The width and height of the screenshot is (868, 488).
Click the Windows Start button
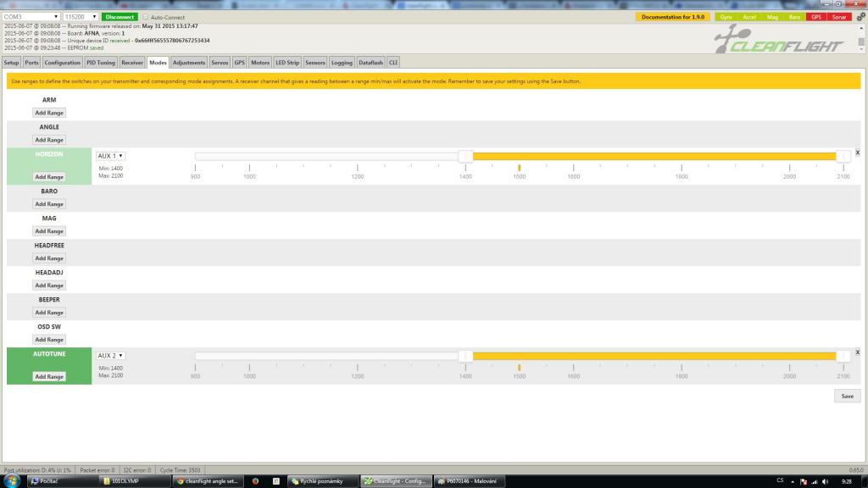click(x=12, y=481)
